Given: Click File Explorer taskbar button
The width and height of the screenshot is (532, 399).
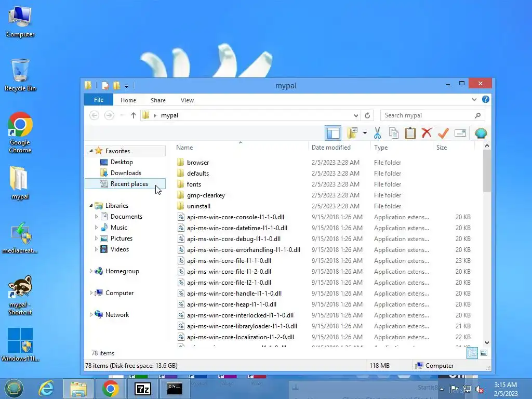Looking at the screenshot, I should click(x=78, y=389).
